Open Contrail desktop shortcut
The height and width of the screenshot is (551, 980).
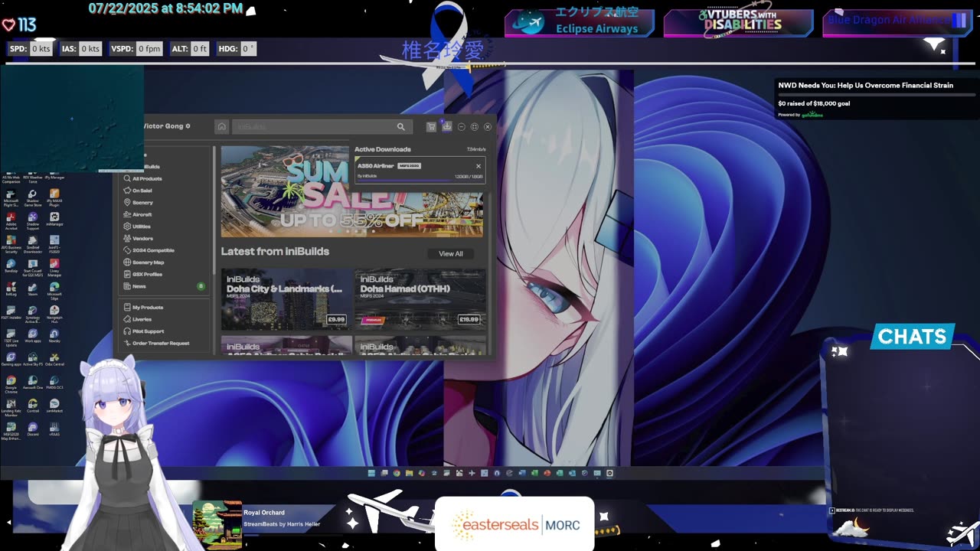pyautogui.click(x=32, y=406)
